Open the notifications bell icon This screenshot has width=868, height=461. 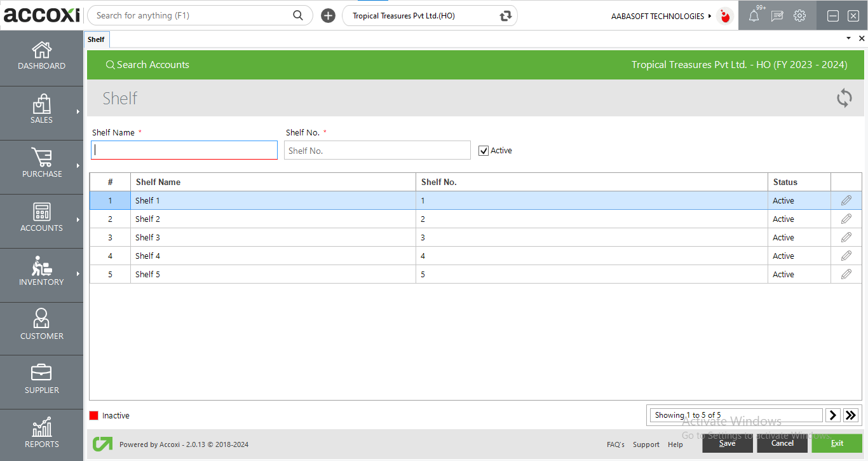point(754,16)
